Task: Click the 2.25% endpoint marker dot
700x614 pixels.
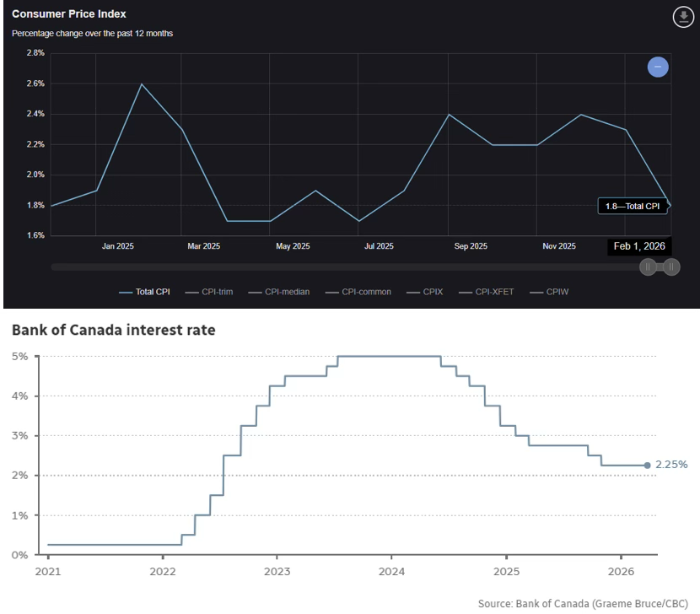Action: click(647, 465)
